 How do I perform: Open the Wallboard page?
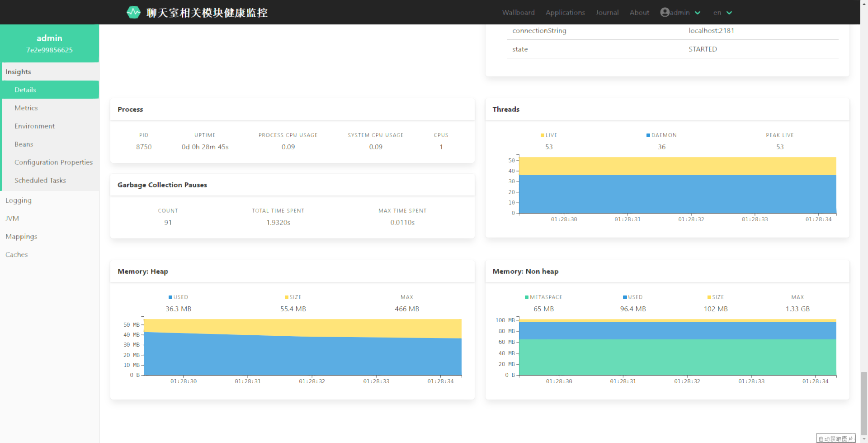click(x=518, y=13)
